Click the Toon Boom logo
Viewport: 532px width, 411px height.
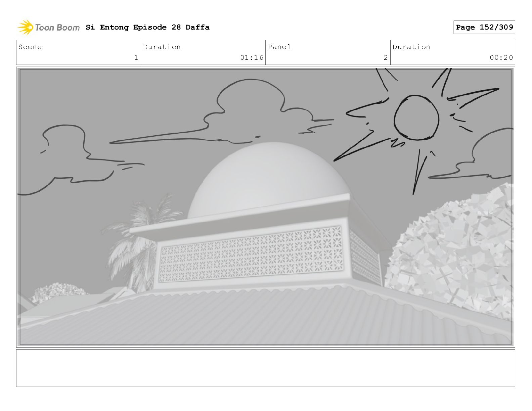coord(49,27)
